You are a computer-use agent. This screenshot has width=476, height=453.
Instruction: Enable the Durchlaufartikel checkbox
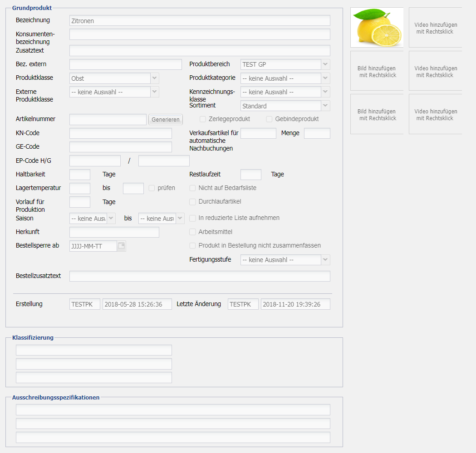pos(193,201)
